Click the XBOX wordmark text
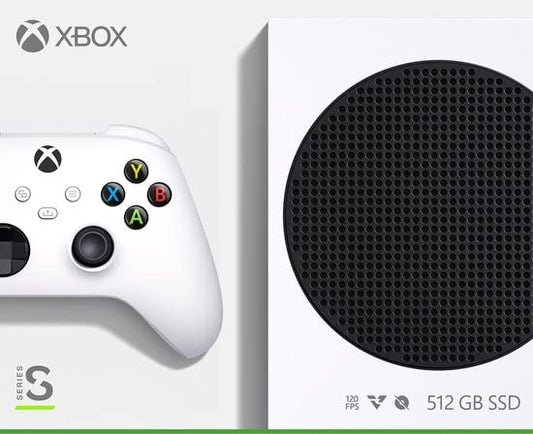This screenshot has height=434, width=533. (91, 36)
